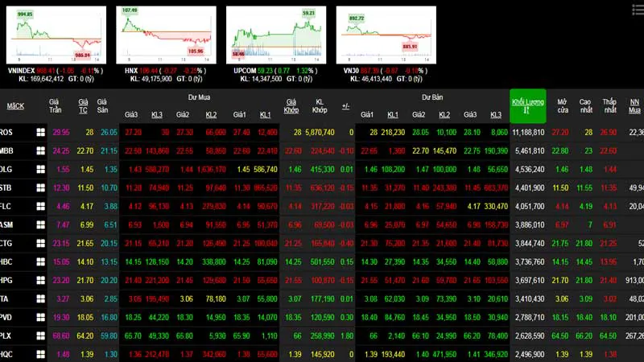Click HQC sell volume 193,440
The image size is (644, 362).
click(393, 354)
